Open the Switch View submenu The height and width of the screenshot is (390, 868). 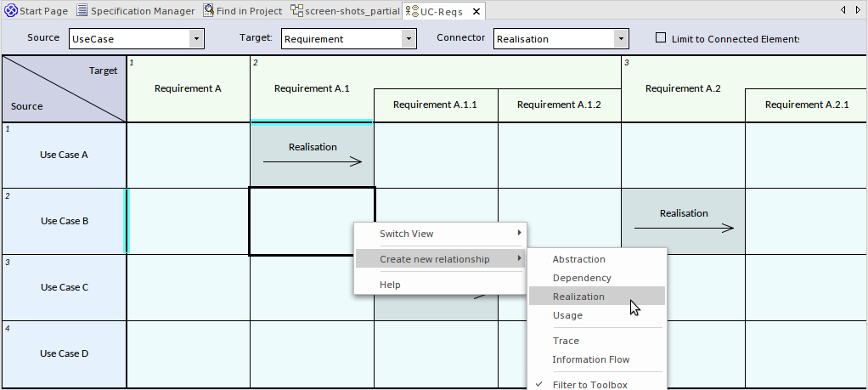pos(440,234)
